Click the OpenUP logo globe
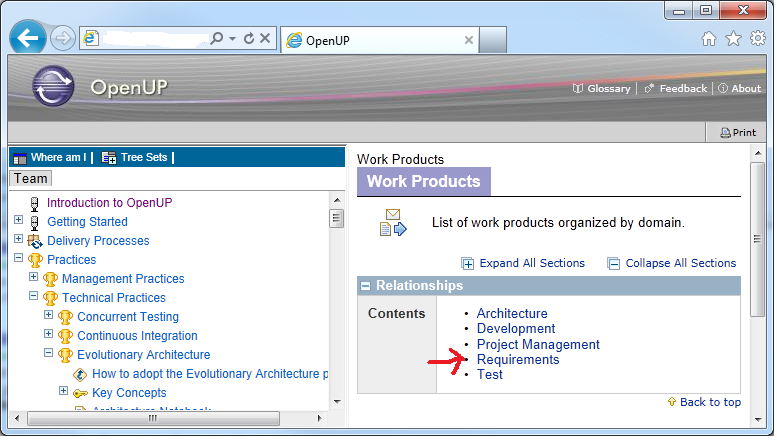Image resolution: width=777 pixels, height=441 pixels. [54, 86]
